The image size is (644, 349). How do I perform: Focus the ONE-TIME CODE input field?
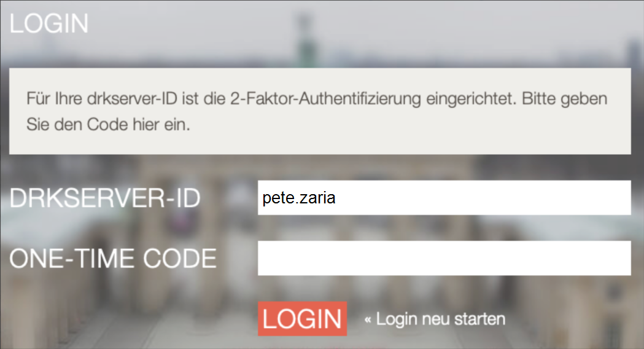(x=444, y=258)
